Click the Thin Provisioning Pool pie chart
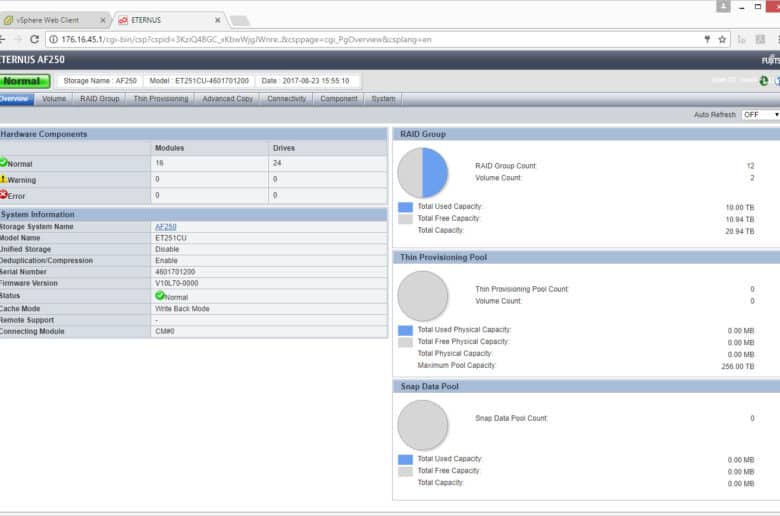The image size is (780, 516). pyautogui.click(x=423, y=296)
